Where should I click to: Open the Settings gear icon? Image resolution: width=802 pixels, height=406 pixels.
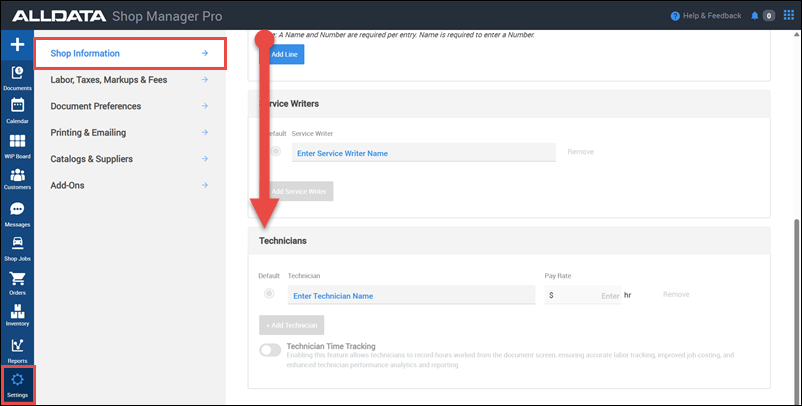click(x=17, y=384)
